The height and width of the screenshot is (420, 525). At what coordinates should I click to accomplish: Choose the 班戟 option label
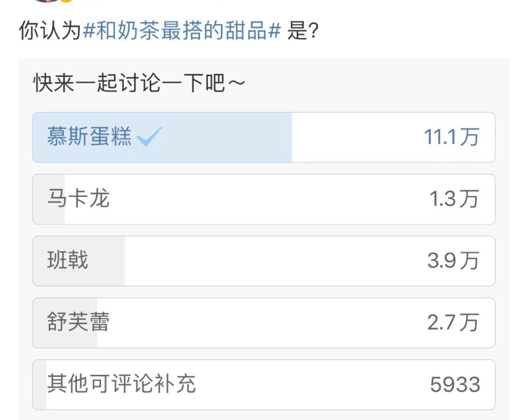[68, 261]
